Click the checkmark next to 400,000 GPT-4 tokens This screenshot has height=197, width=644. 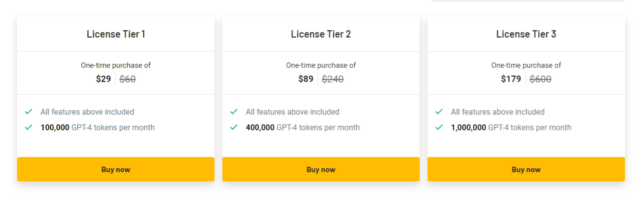point(234,127)
